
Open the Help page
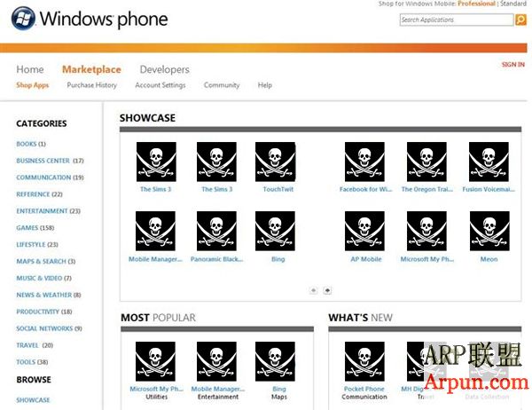tap(265, 85)
